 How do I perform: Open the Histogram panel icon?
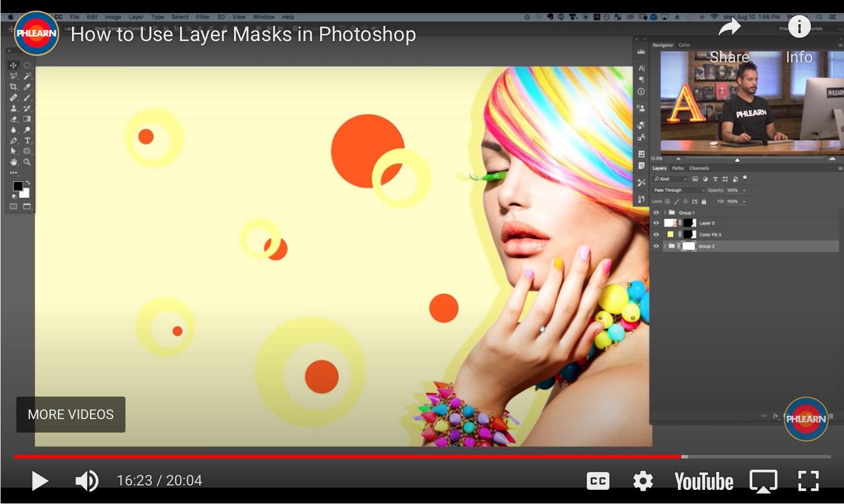point(641,52)
